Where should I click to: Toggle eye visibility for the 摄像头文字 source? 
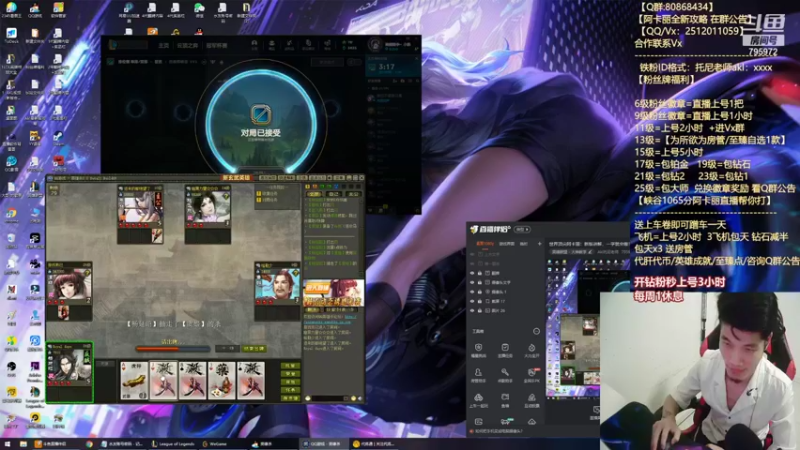tap(472, 282)
